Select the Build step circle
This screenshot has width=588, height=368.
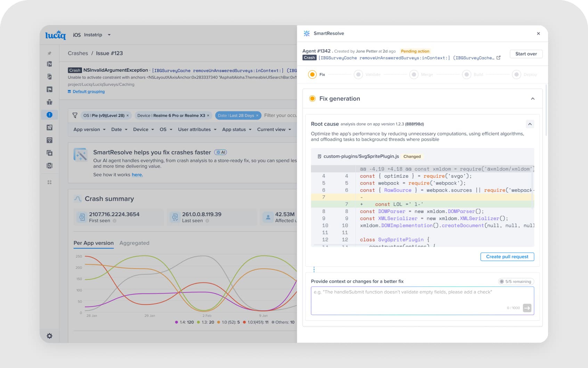click(466, 74)
